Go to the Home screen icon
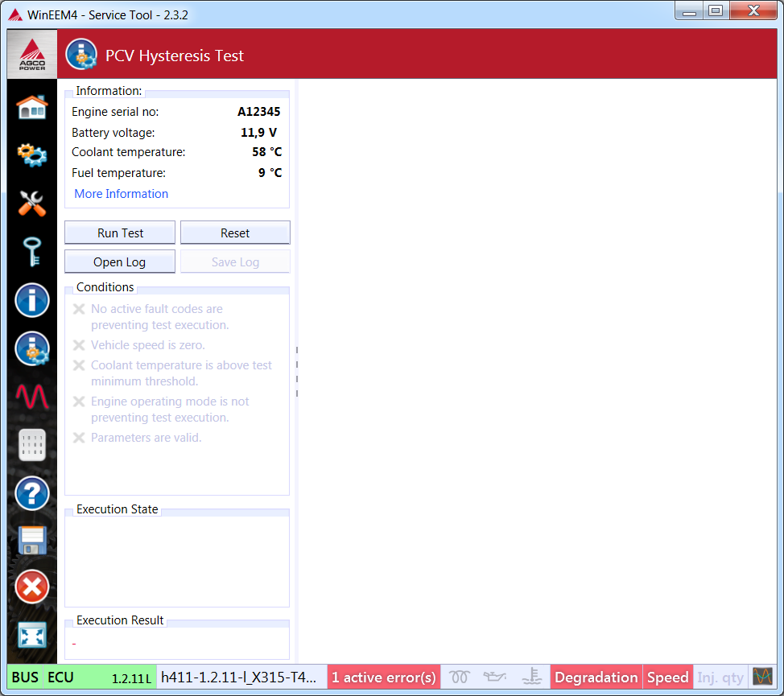This screenshot has height=696, width=784. coord(32,106)
